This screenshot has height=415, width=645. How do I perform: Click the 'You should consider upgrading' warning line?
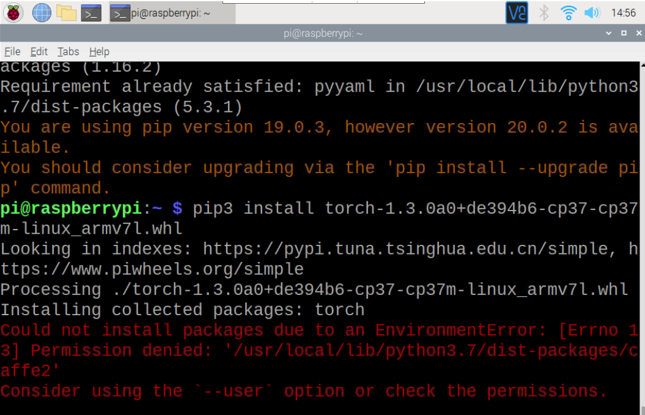(319, 178)
